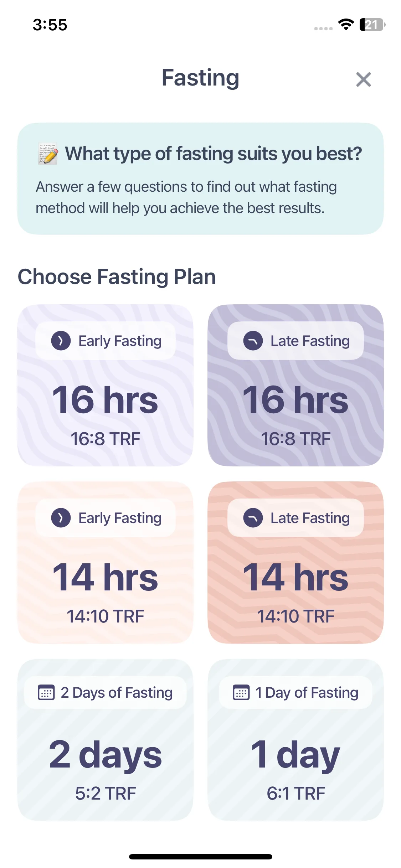Tap the pencil memo emoji icon
Viewport: 401px width, 868px height.
pos(48,154)
